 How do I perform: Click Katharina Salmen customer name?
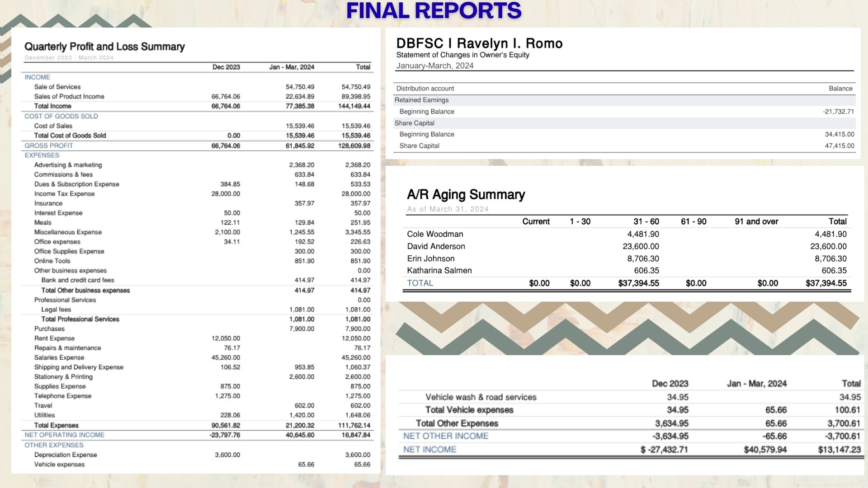click(439, 270)
